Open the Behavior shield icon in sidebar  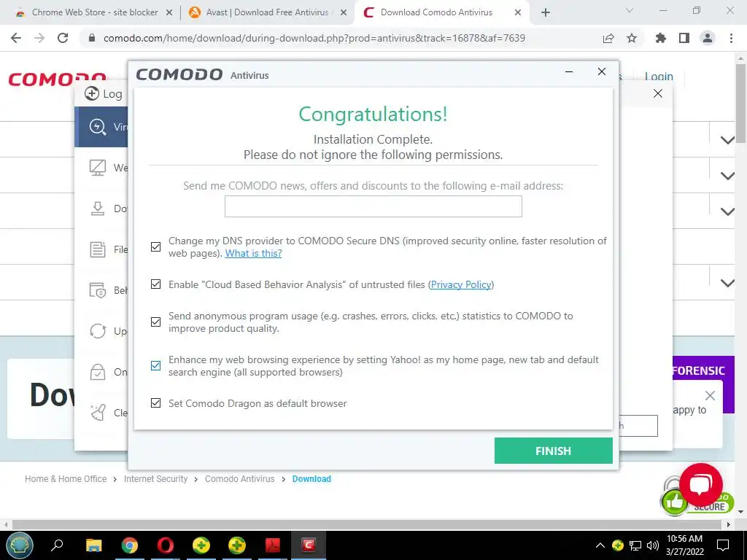(98, 290)
